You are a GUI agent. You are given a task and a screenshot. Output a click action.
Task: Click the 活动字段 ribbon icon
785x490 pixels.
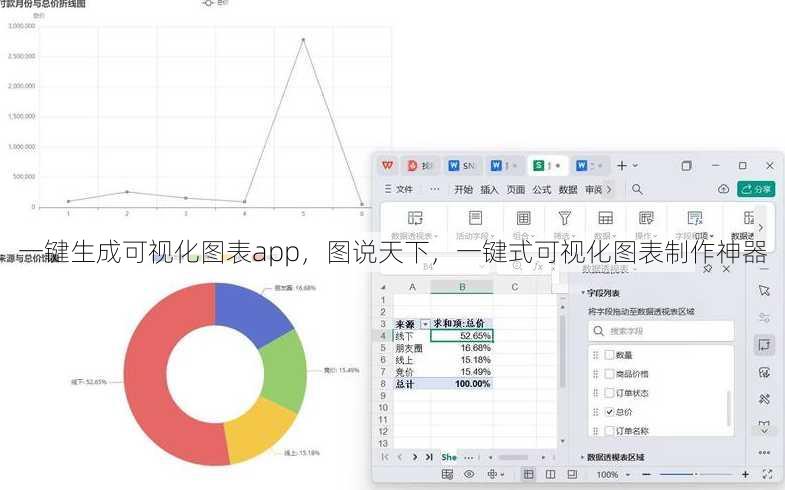pos(475,218)
